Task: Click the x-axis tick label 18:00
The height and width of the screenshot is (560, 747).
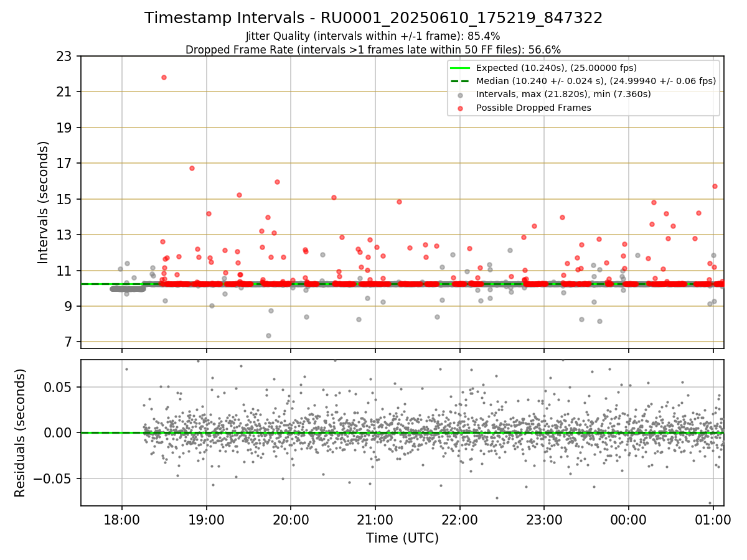Action: pos(121,518)
